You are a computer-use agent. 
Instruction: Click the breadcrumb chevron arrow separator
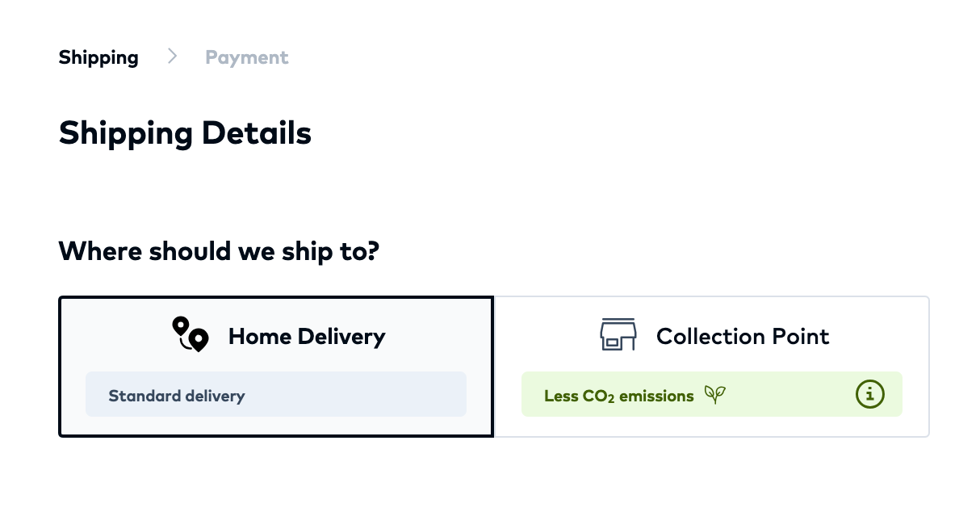click(172, 57)
